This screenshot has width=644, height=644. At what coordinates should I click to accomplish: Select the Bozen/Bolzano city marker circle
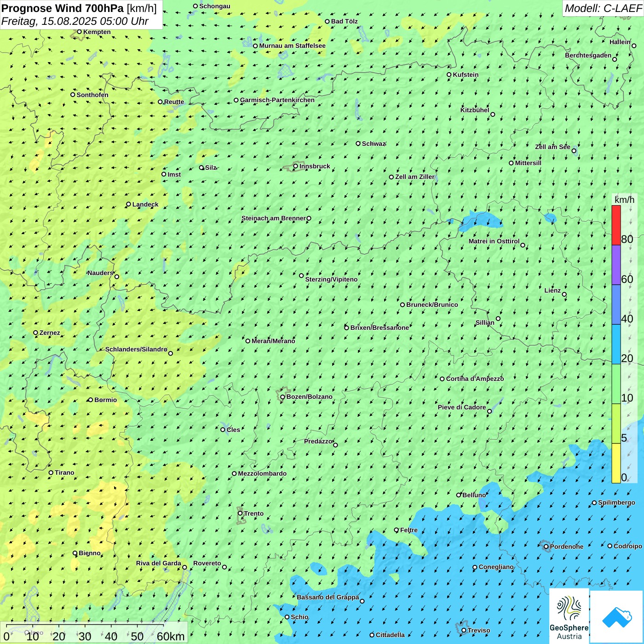click(x=283, y=397)
